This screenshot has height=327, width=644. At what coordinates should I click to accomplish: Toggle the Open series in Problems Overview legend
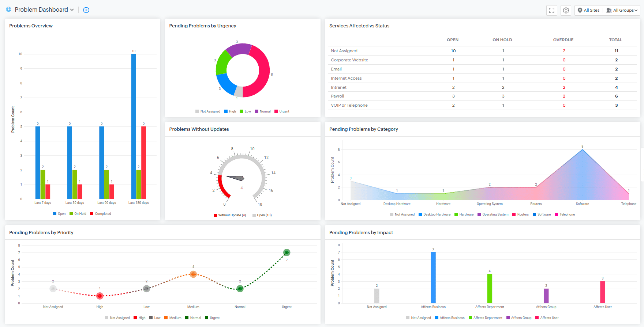[59, 214]
